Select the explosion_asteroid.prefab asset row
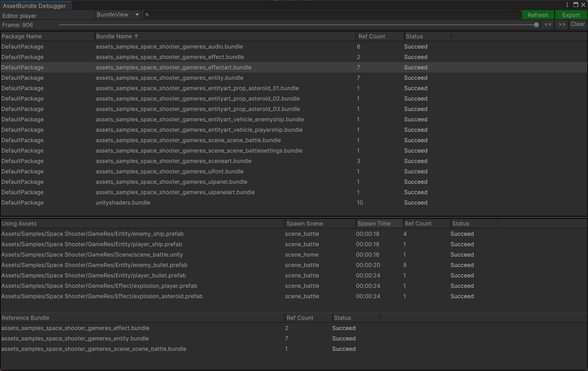Screen dimensions: 588x371 (294, 296)
